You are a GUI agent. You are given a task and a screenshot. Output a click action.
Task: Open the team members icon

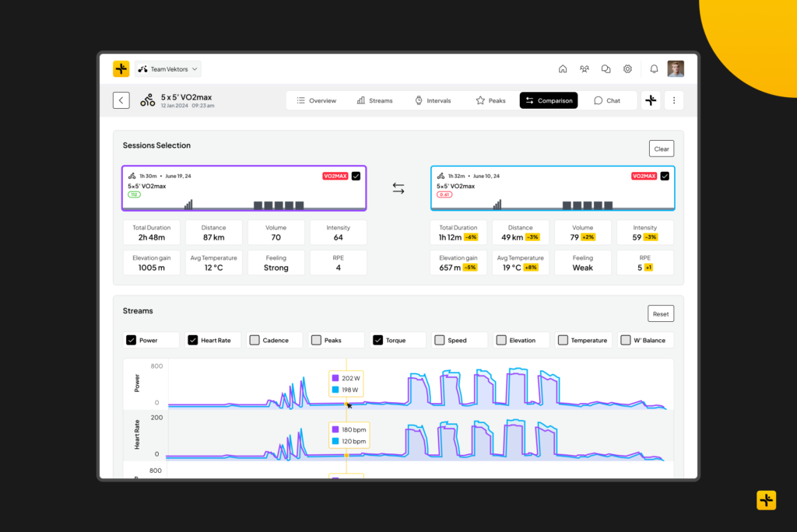click(585, 69)
